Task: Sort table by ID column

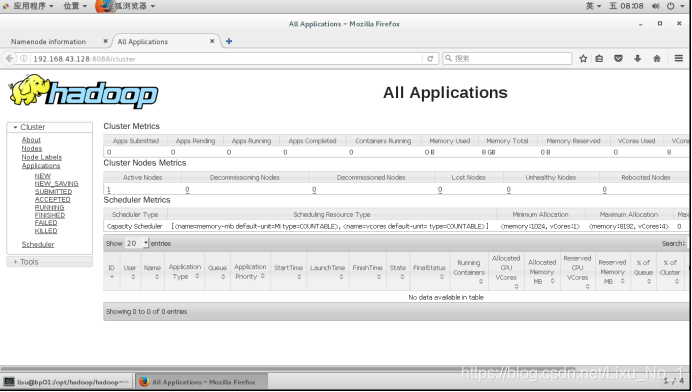Action: click(112, 271)
